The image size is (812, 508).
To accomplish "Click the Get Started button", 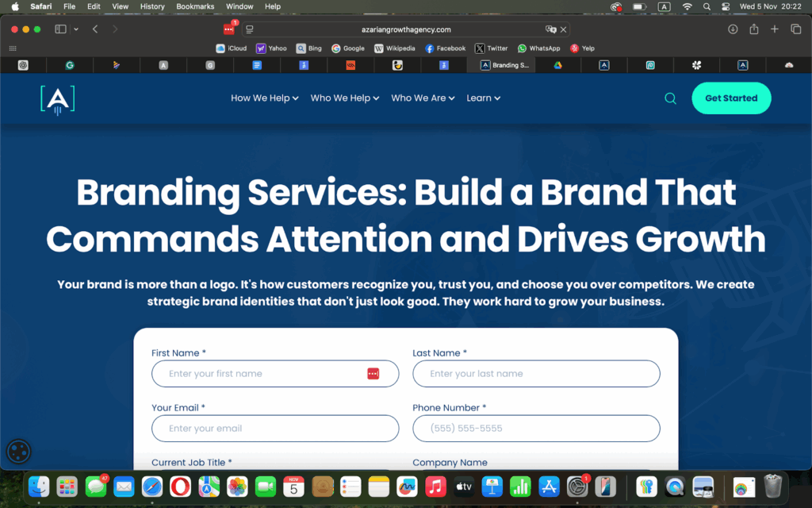I will click(x=730, y=98).
